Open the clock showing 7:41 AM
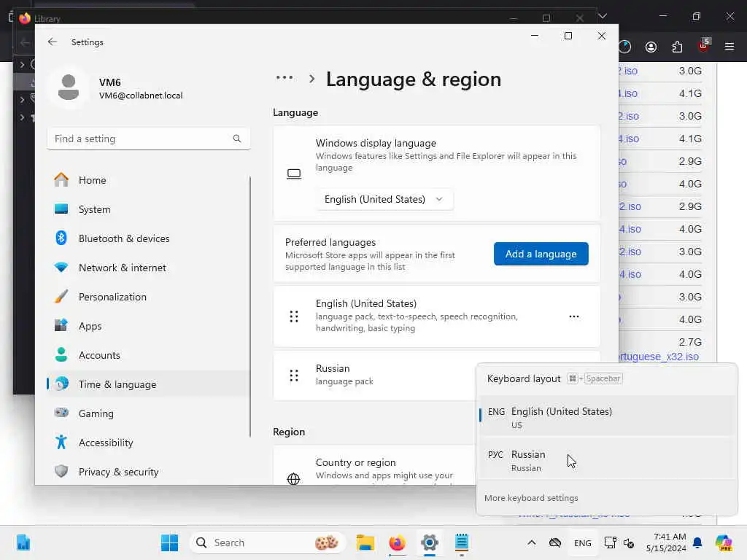Image resolution: width=747 pixels, height=560 pixels. (x=665, y=542)
